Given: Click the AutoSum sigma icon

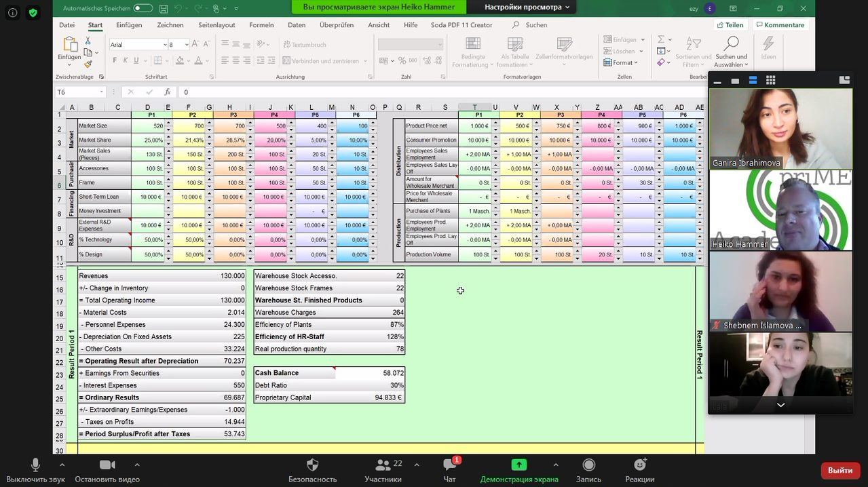Looking at the screenshot, I should (x=661, y=39).
